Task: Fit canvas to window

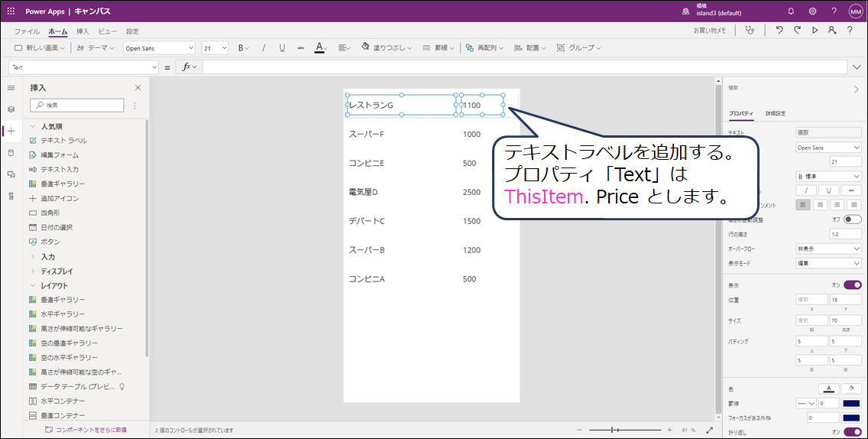Action: (x=710, y=430)
